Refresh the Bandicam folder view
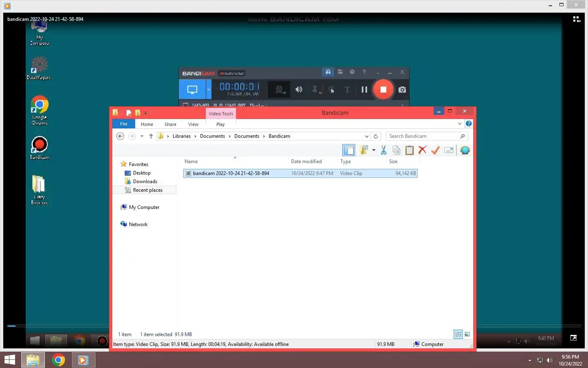This screenshot has height=368, width=588. pos(376,136)
